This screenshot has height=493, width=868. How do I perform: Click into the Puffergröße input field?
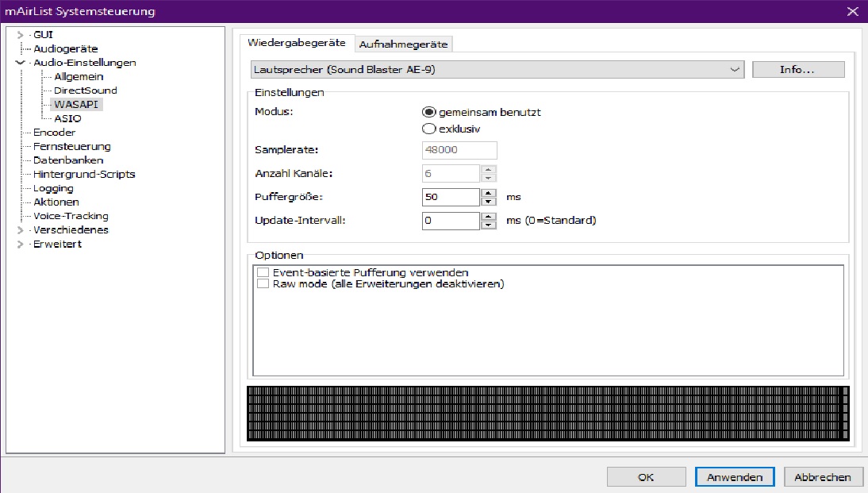(450, 197)
